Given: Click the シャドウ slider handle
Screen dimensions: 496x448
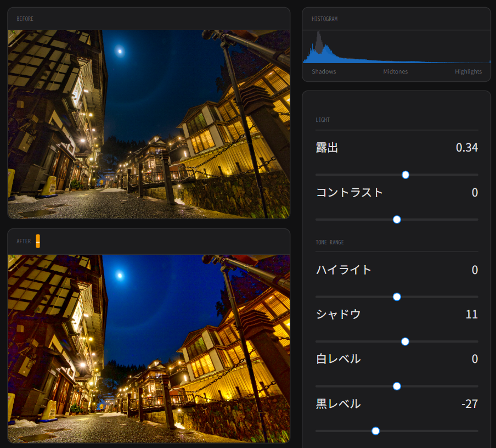Looking at the screenshot, I should point(405,341).
